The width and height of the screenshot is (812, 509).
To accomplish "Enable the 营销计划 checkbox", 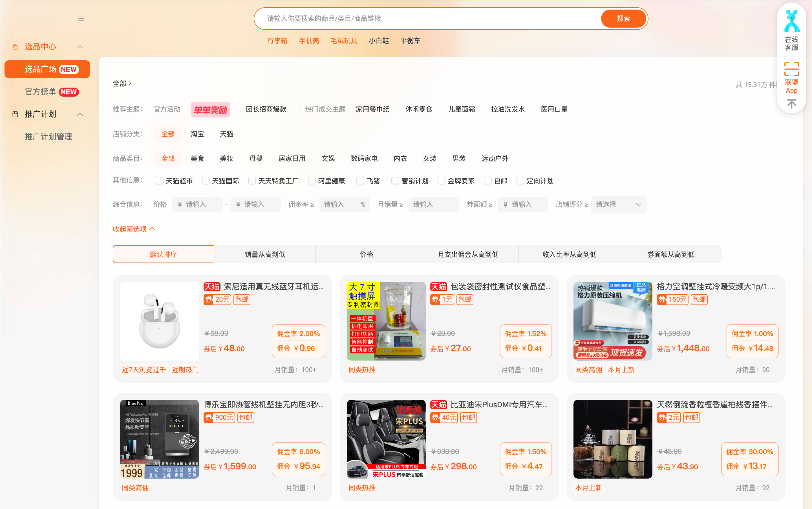I will (x=395, y=181).
